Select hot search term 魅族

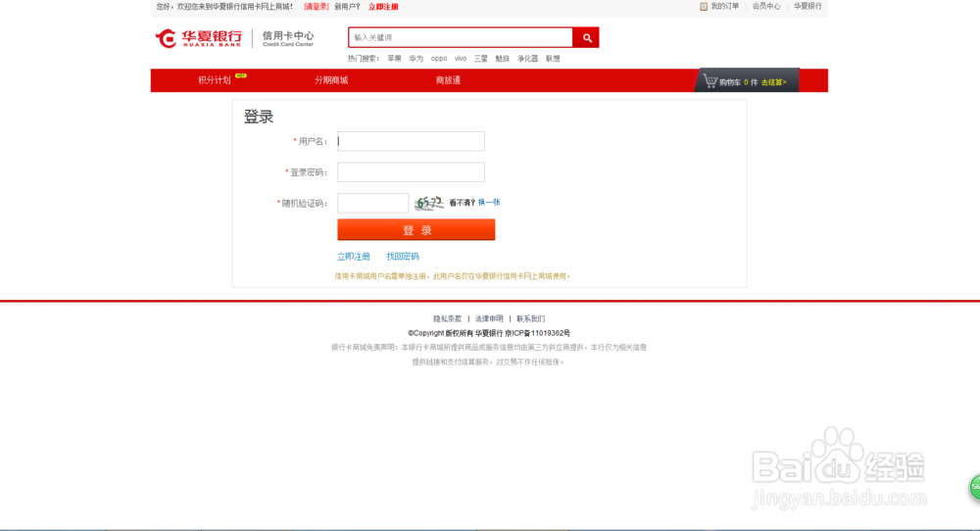[x=503, y=59]
